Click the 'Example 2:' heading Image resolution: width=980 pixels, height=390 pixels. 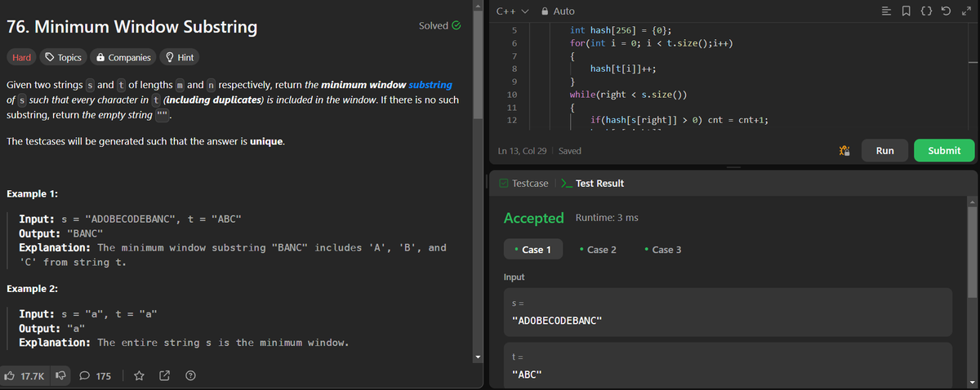coord(32,289)
